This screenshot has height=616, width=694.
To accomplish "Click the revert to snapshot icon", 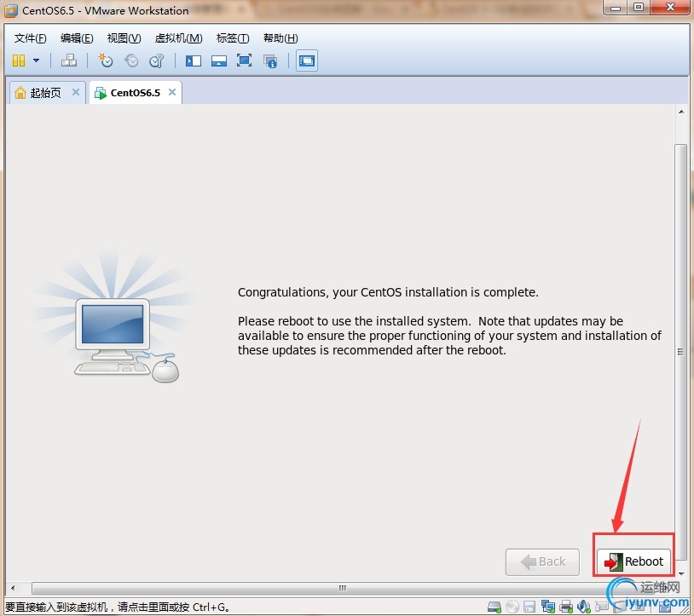I will [x=131, y=60].
